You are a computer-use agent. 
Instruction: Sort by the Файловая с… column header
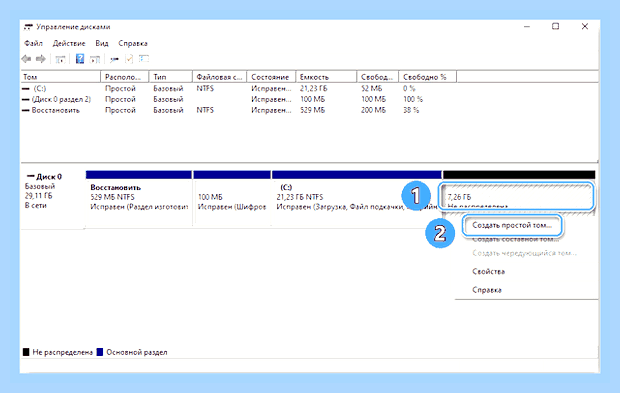click(x=219, y=77)
